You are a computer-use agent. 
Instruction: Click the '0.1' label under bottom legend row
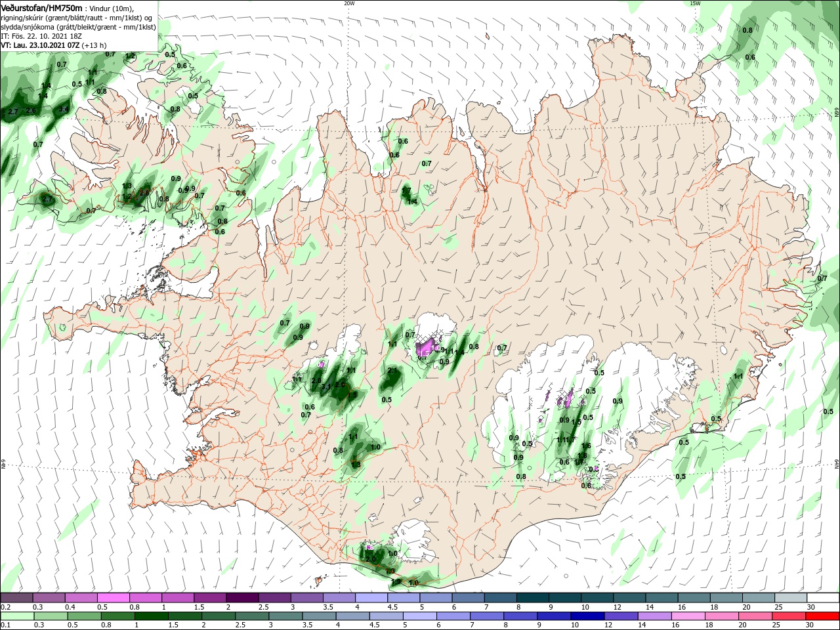(5, 625)
